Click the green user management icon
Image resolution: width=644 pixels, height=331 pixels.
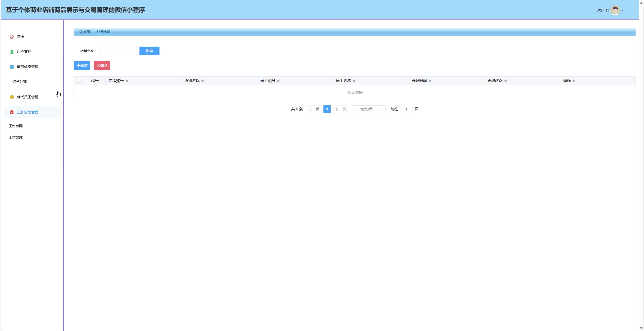(12, 52)
